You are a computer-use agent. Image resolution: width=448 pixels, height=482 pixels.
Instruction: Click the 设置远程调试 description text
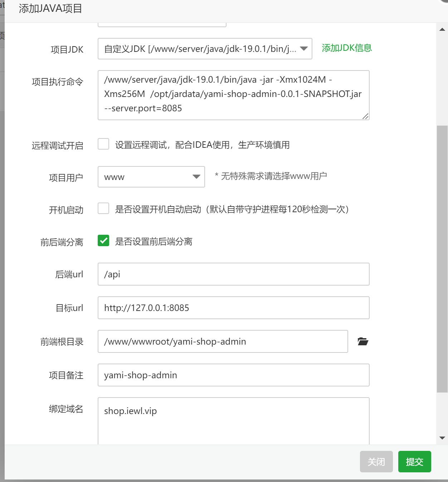pos(202,145)
